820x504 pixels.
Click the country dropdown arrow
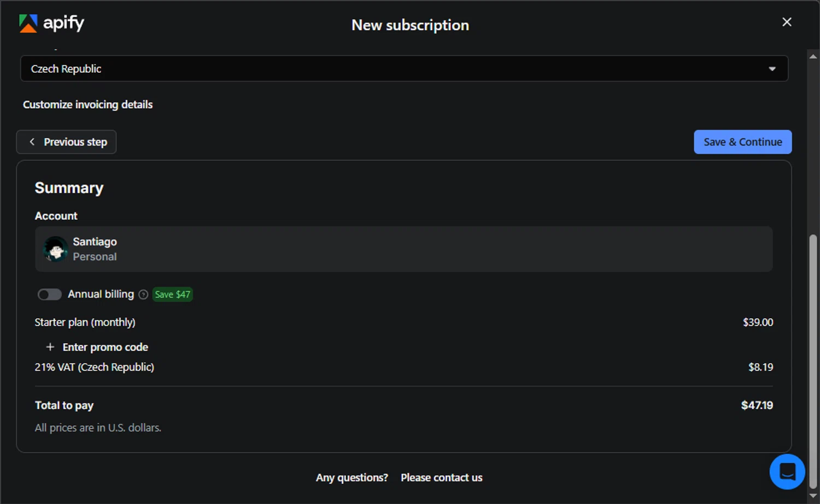[772, 69]
